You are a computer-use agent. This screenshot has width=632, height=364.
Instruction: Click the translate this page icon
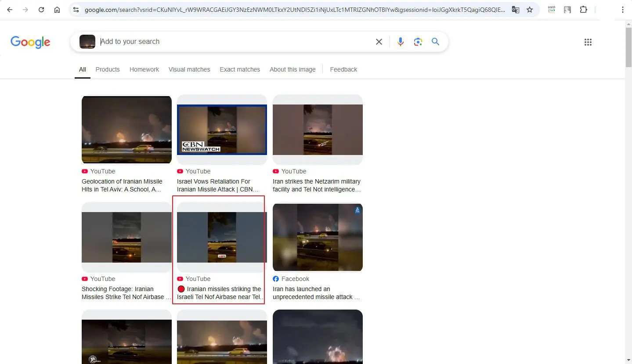click(x=516, y=10)
